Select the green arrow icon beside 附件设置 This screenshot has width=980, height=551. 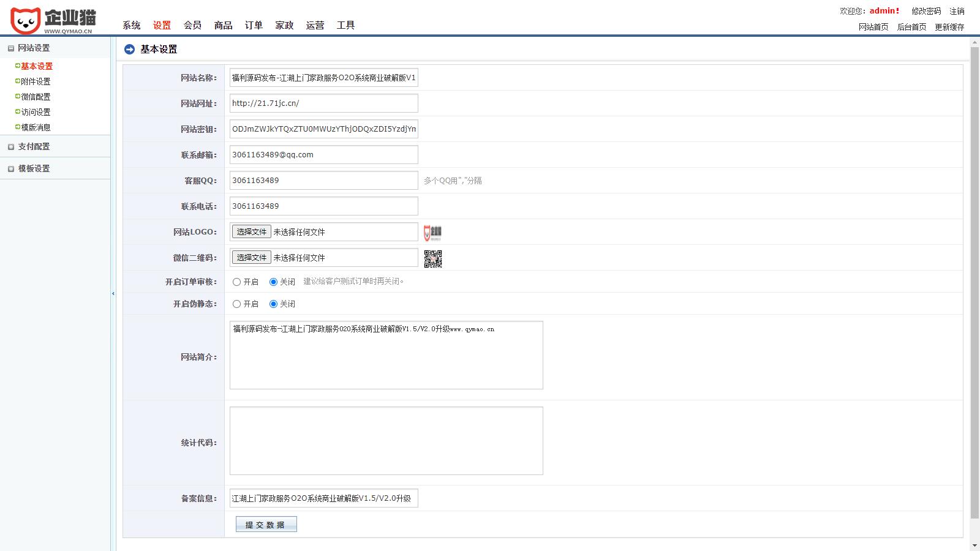[17, 81]
